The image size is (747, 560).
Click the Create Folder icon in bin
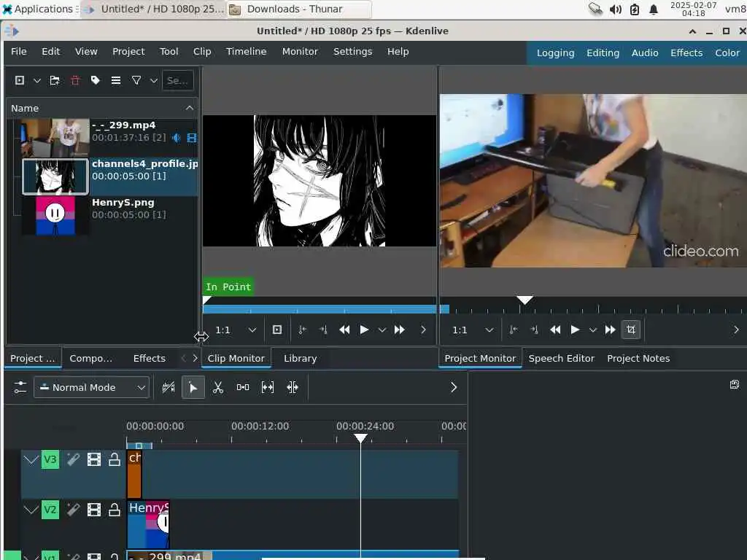tap(55, 80)
